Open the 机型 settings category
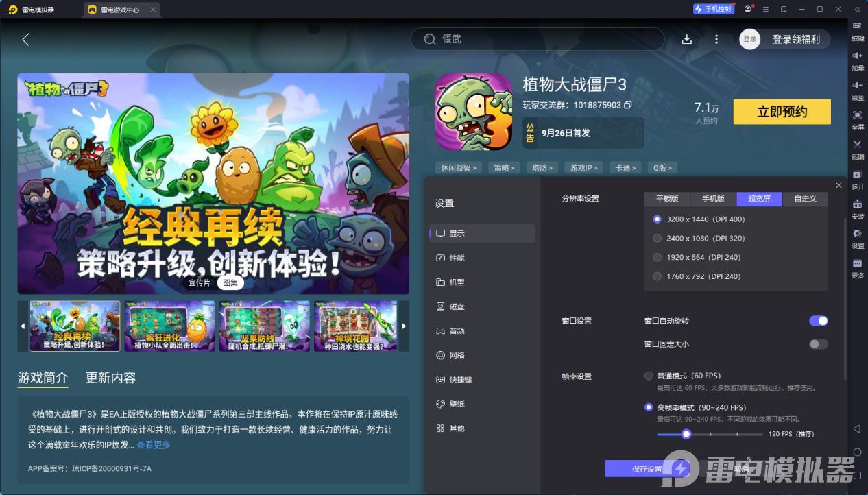868x495 pixels. (x=483, y=282)
